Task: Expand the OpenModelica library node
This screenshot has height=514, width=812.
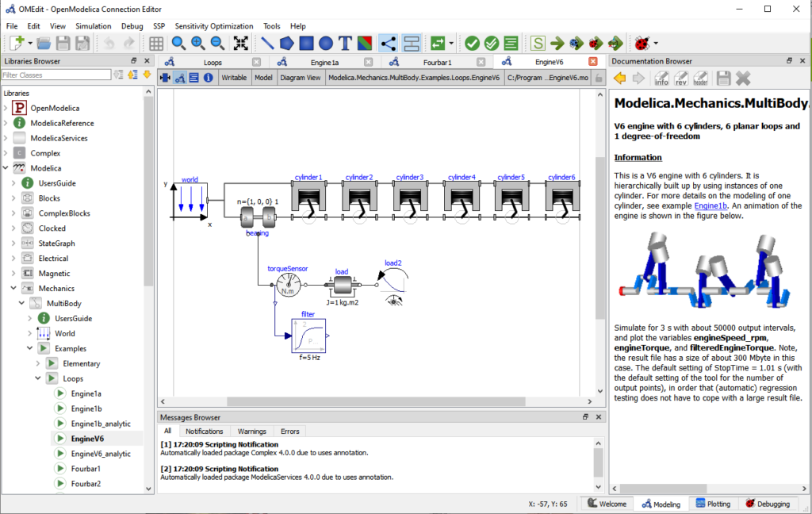Action: coord(6,108)
